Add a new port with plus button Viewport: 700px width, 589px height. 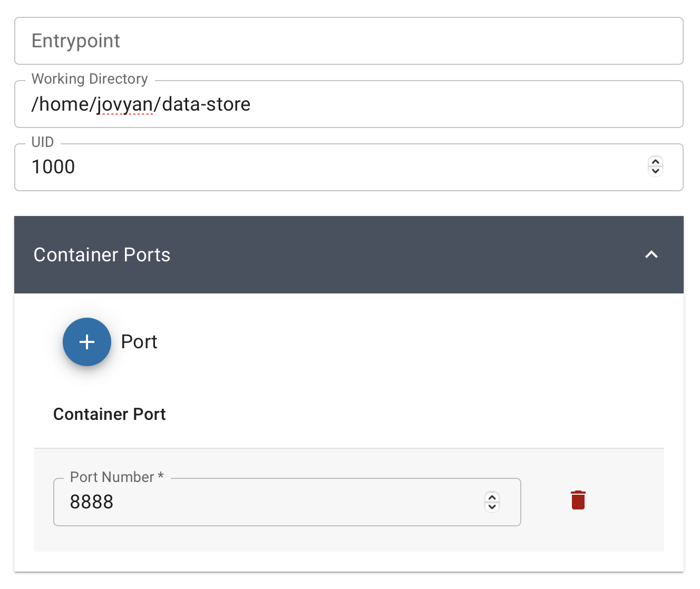click(x=87, y=342)
